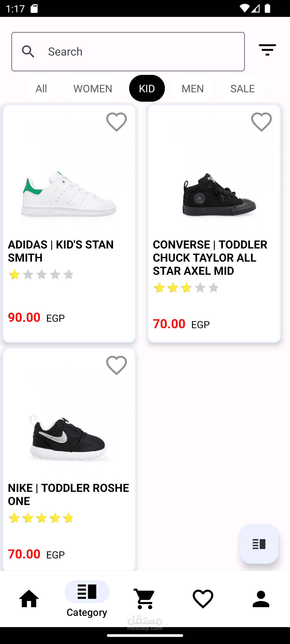Tap the floating list view button

(x=259, y=544)
